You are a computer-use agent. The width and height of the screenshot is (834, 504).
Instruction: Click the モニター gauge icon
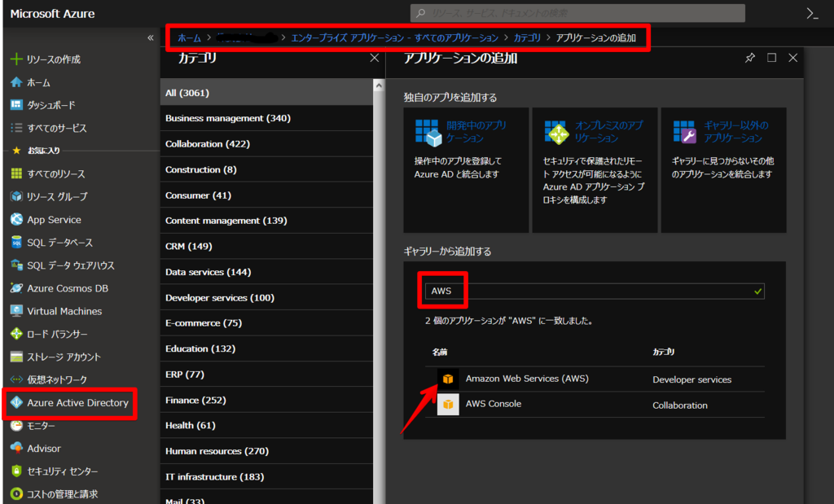16,425
